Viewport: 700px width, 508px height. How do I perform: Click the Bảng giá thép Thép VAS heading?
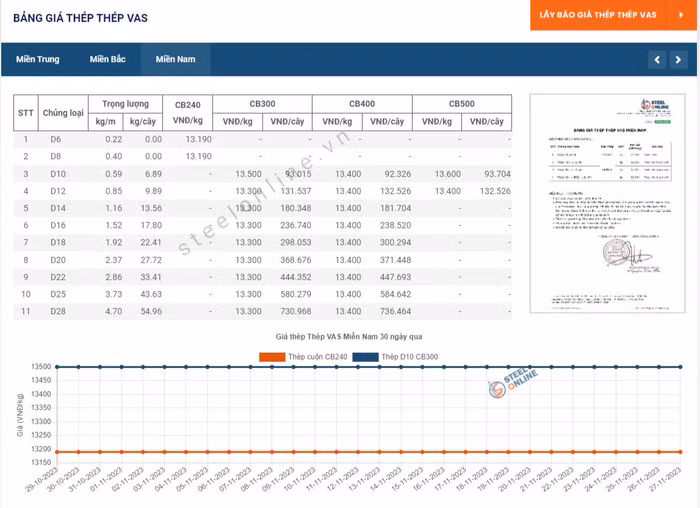click(x=81, y=18)
